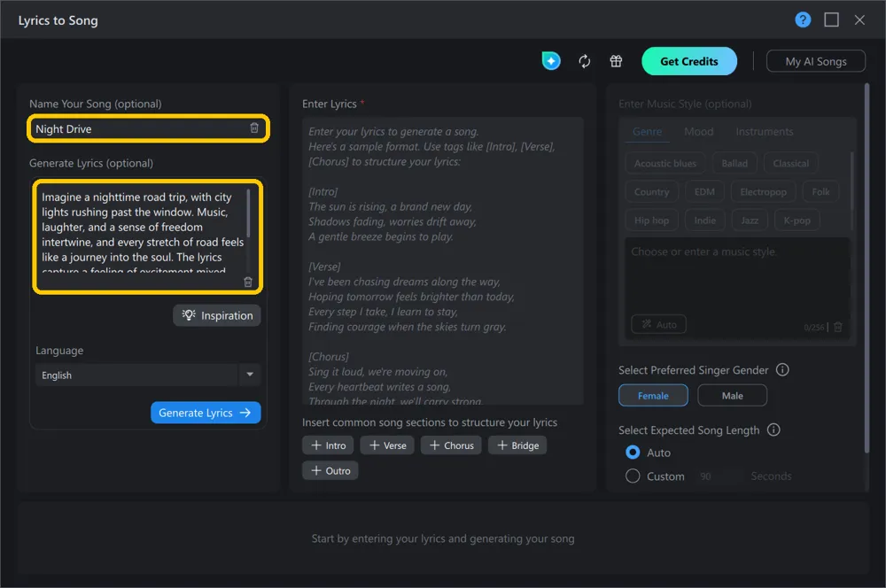Select Custom song length radio button
Image resolution: width=886 pixels, height=588 pixels.
[633, 476]
